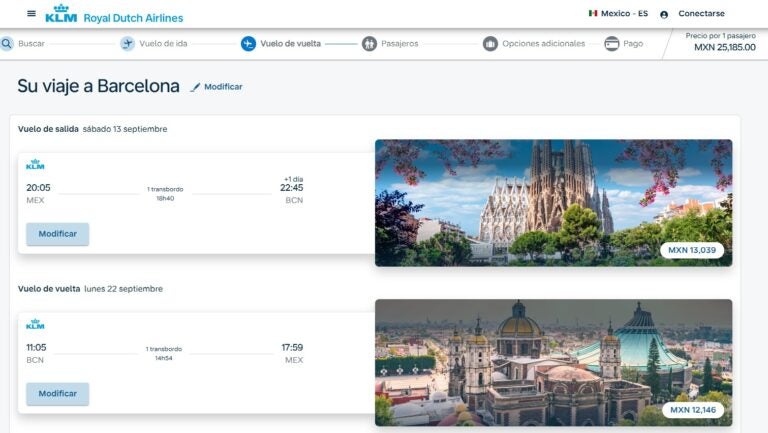The width and height of the screenshot is (768, 433).
Task: Click the outbound flight airplane icon
Action: 127,44
